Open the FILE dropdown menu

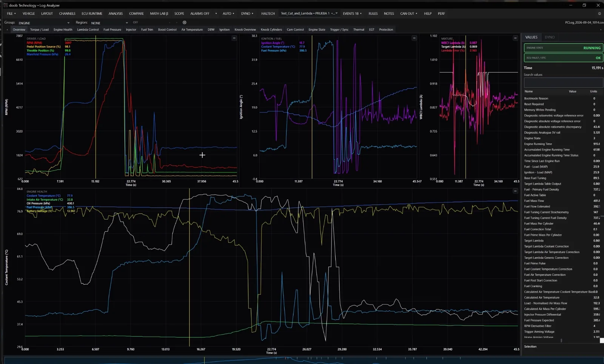(11, 14)
